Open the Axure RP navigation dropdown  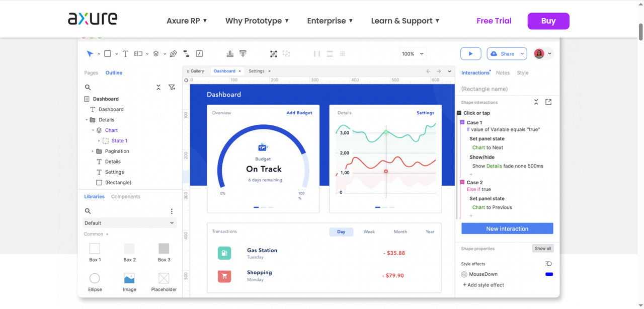(187, 21)
